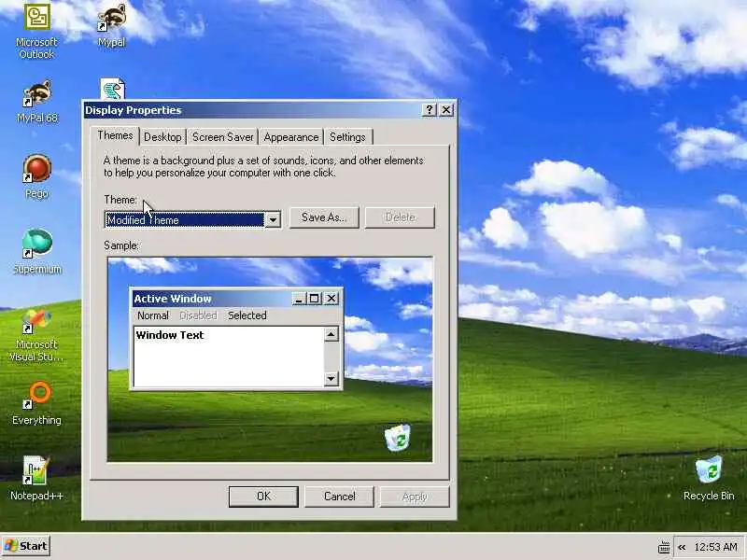Expand hidden tray icons with chevron
Screen dimensions: 747x560
click(682, 547)
